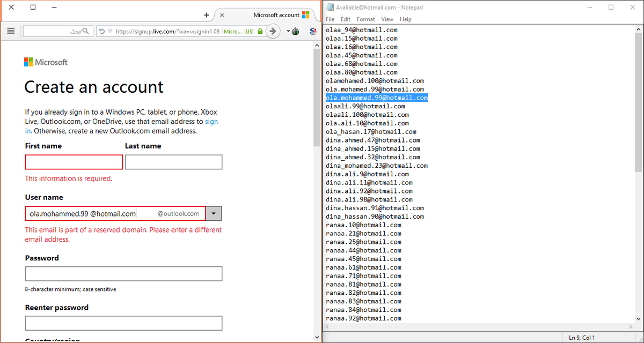The image size is (644, 343).
Task: Follow the "sign in" link
Action: (211, 122)
